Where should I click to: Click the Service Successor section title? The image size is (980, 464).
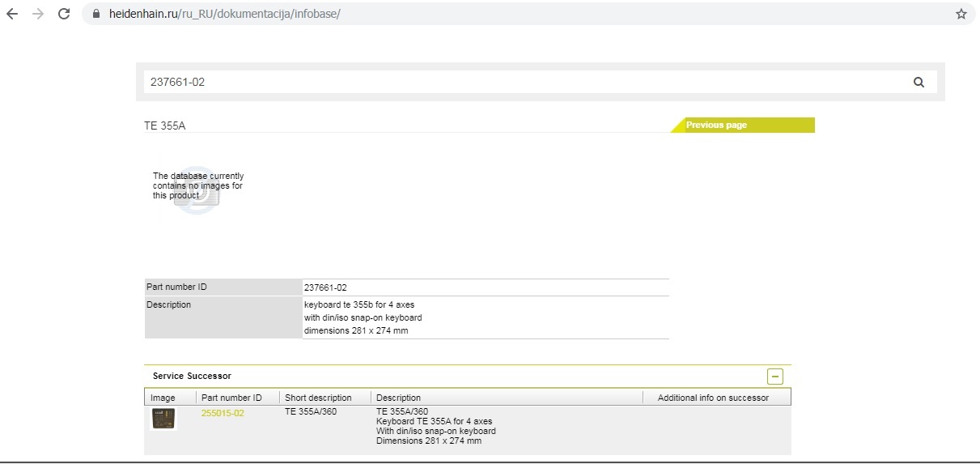coord(192,376)
